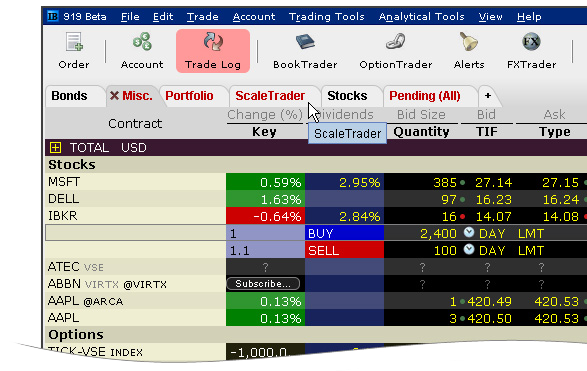Click the Type column header
587x371 pixels.
[x=555, y=132]
